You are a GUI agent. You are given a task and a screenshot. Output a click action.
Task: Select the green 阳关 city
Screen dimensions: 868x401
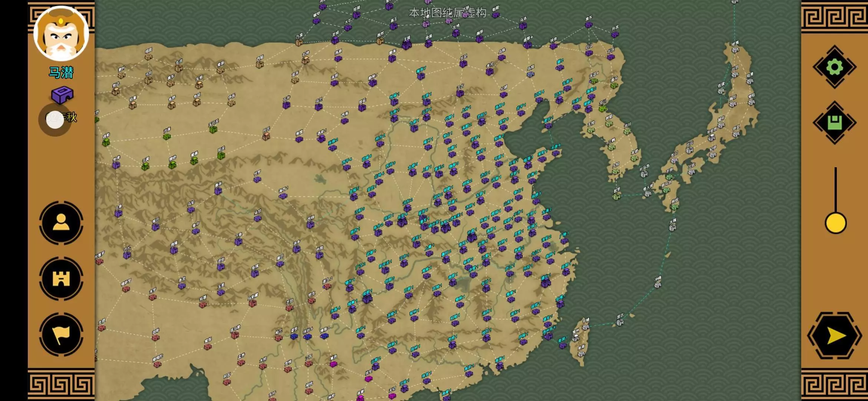[221, 156]
